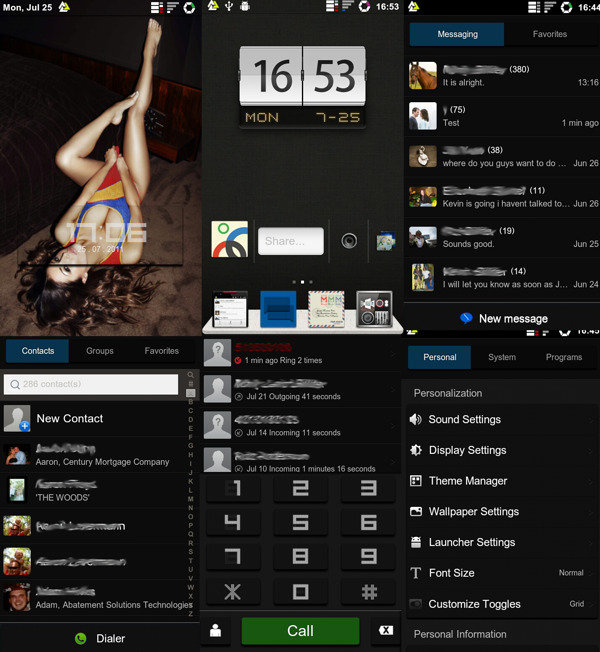This screenshot has height=652, width=600.
Task: Tap dial pad key 6
Action: (x=368, y=523)
